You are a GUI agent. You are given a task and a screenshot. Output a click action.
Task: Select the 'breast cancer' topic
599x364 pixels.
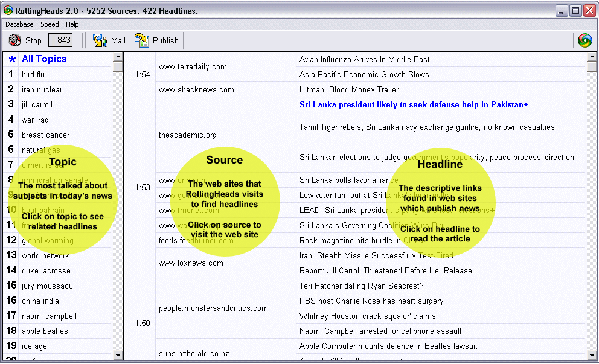point(45,135)
